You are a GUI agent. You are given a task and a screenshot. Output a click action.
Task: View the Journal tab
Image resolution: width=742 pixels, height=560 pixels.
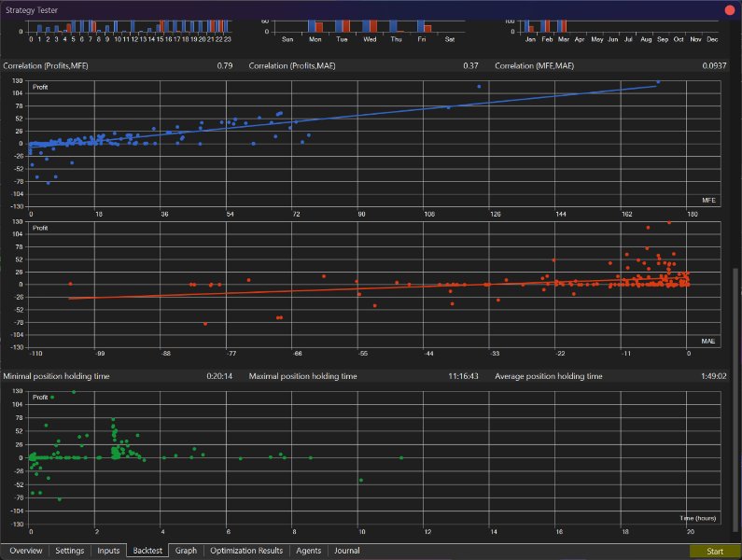(x=347, y=551)
